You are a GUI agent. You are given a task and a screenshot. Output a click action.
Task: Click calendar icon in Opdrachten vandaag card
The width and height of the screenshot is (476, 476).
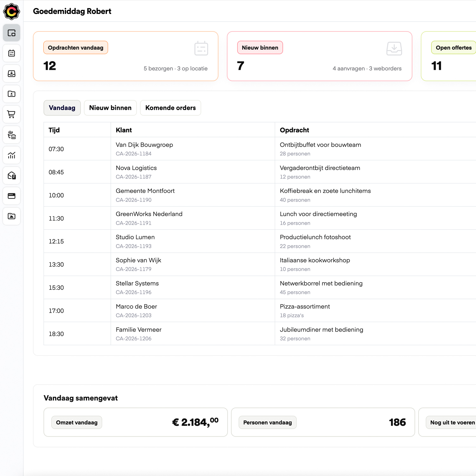(x=201, y=48)
